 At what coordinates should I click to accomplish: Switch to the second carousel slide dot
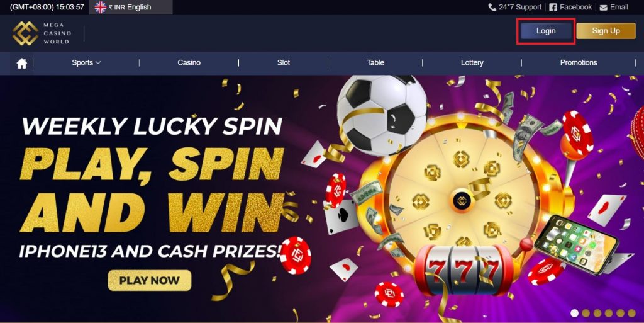(x=586, y=313)
